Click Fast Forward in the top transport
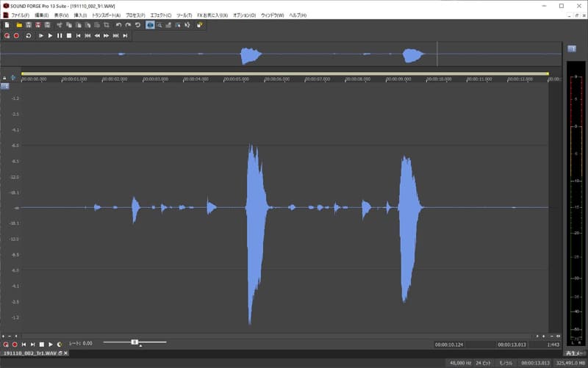588x368 pixels. click(x=107, y=35)
